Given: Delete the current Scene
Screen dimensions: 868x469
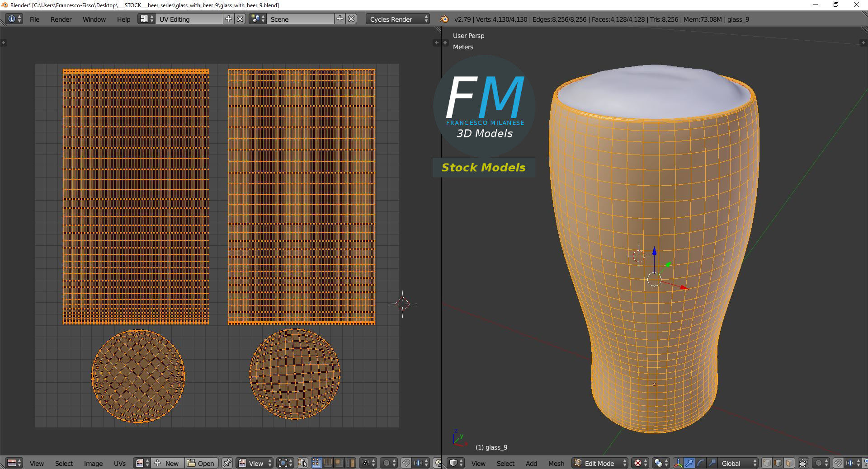Looking at the screenshot, I should pos(352,19).
